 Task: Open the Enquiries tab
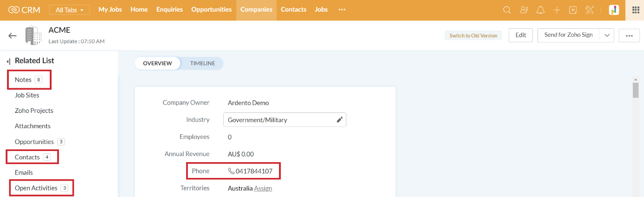pos(170,9)
